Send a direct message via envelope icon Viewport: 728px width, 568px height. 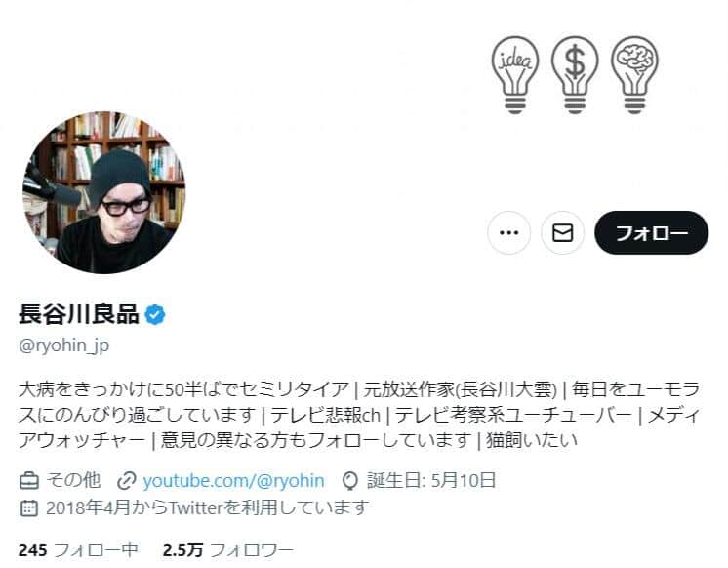coord(563,232)
